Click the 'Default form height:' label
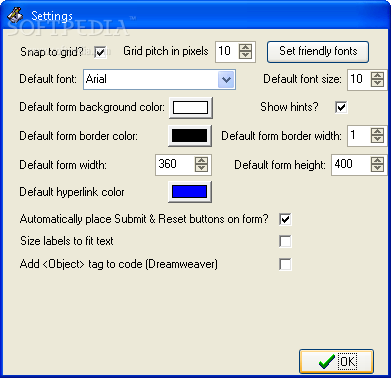Image resolution: width=391 pixels, height=378 pixels. pyautogui.click(x=280, y=165)
